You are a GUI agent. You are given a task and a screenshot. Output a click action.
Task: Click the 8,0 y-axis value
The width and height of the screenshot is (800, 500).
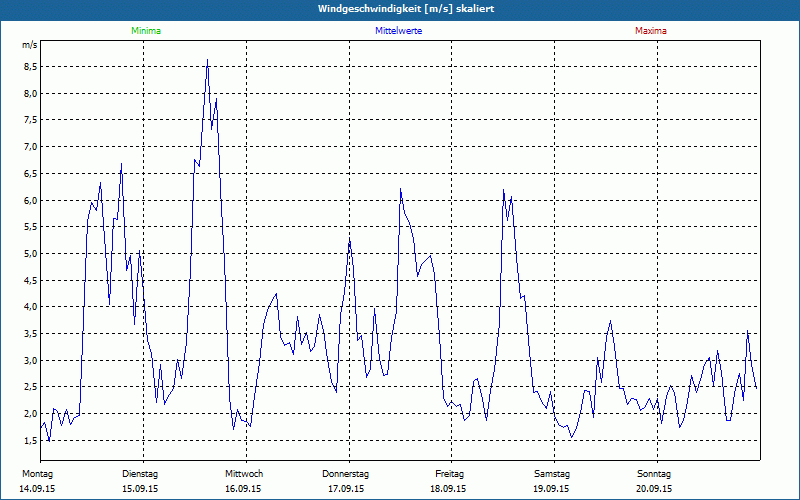point(29,93)
